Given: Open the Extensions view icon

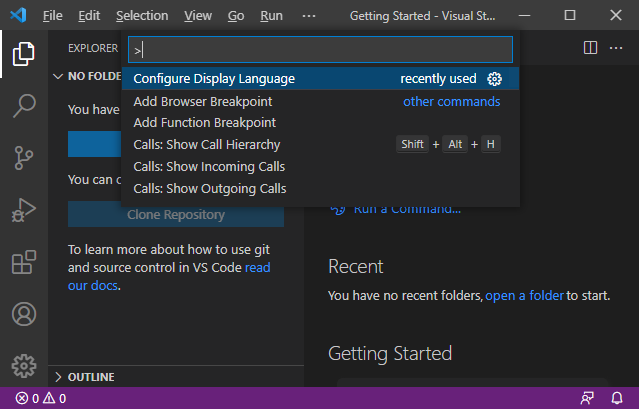Looking at the screenshot, I should coord(23,262).
